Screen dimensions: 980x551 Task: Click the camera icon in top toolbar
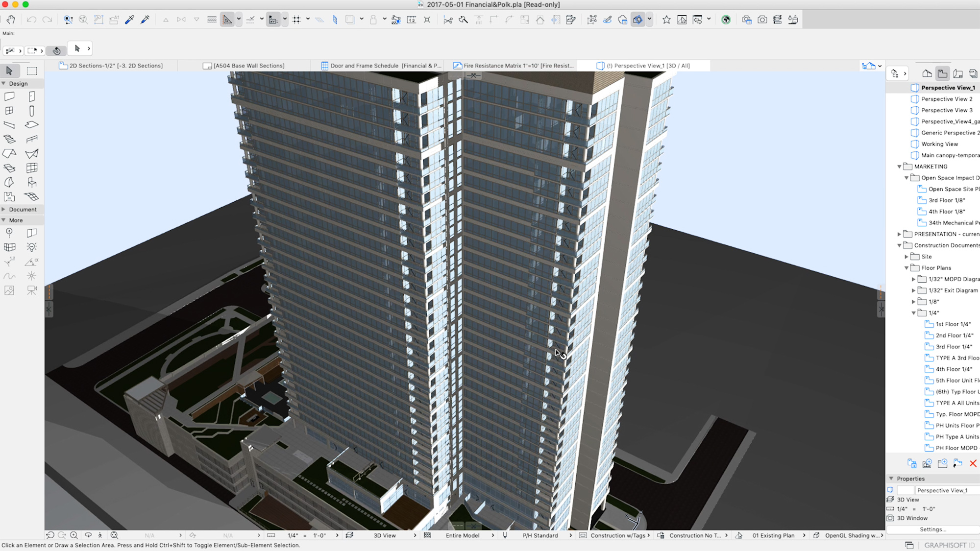[762, 20]
